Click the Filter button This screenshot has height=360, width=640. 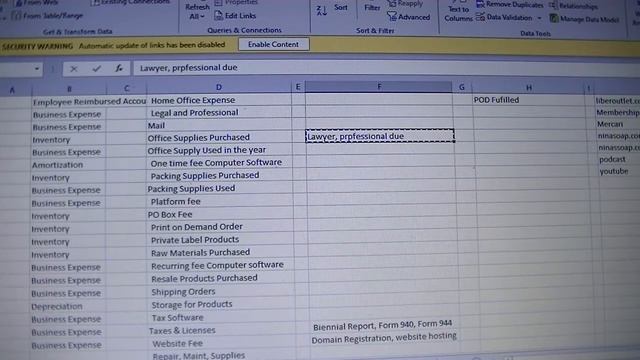tap(372, 7)
